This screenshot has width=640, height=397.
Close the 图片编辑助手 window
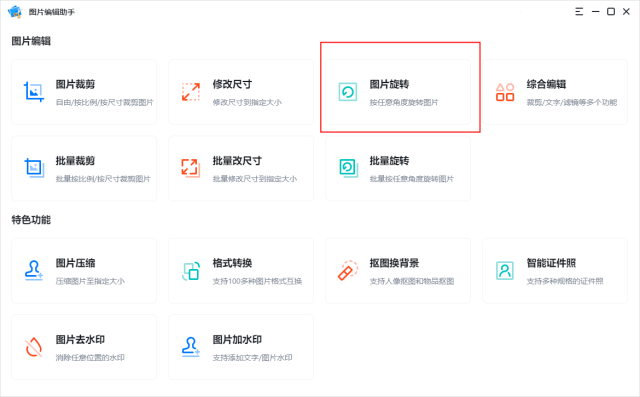[626, 11]
